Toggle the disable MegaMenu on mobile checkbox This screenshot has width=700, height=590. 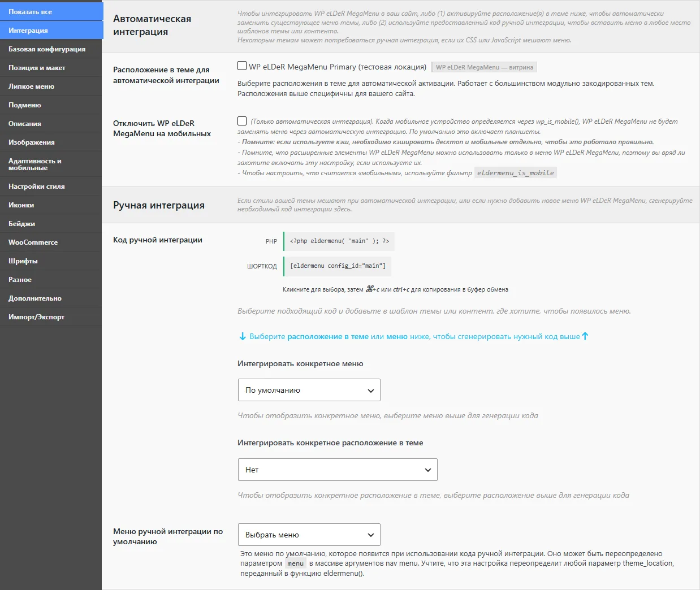tap(242, 121)
